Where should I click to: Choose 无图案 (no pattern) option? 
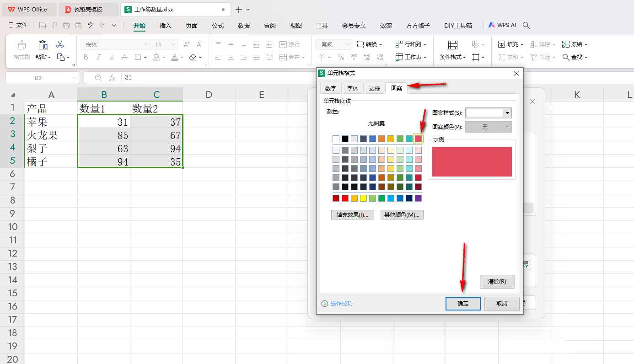point(376,123)
